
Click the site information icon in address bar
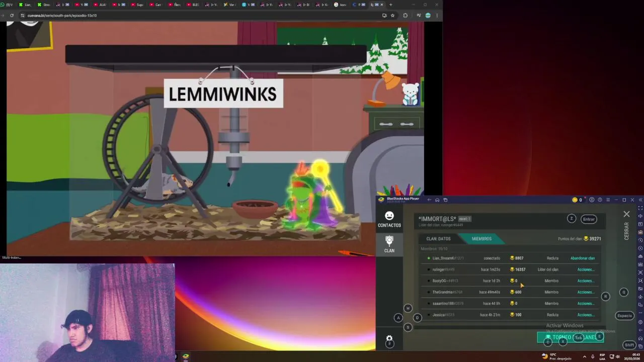coord(22,15)
